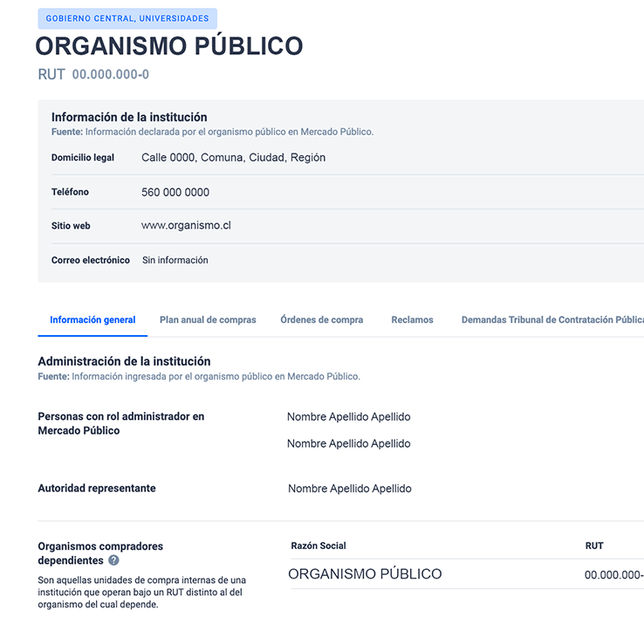Open the Órdenes de compra tab

point(322,320)
